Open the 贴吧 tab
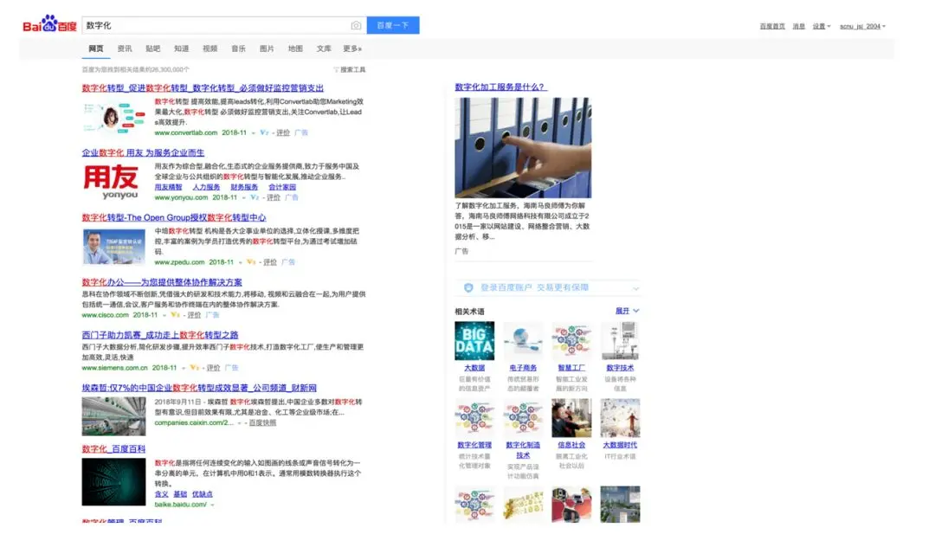 (x=152, y=49)
